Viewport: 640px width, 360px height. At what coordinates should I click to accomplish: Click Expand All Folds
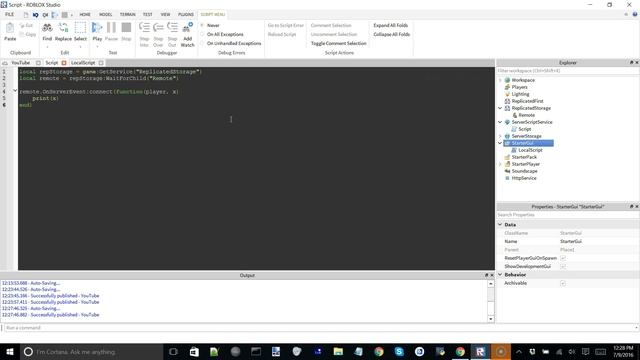(390, 25)
